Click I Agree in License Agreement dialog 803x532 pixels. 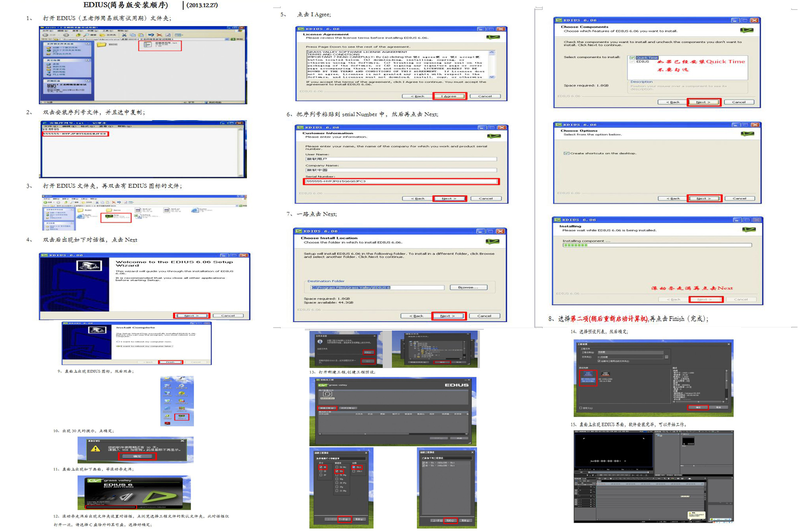(449, 96)
